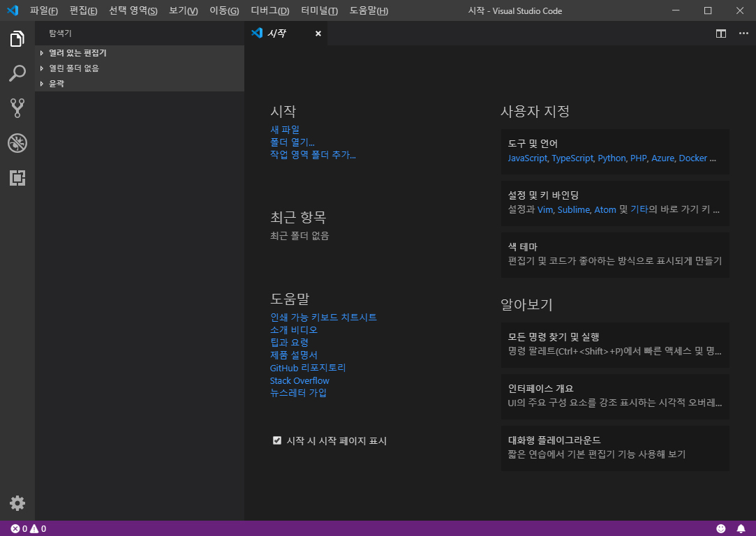Expand the 윤곽 outline section
Screen dimensions: 756x536
pos(140,83)
